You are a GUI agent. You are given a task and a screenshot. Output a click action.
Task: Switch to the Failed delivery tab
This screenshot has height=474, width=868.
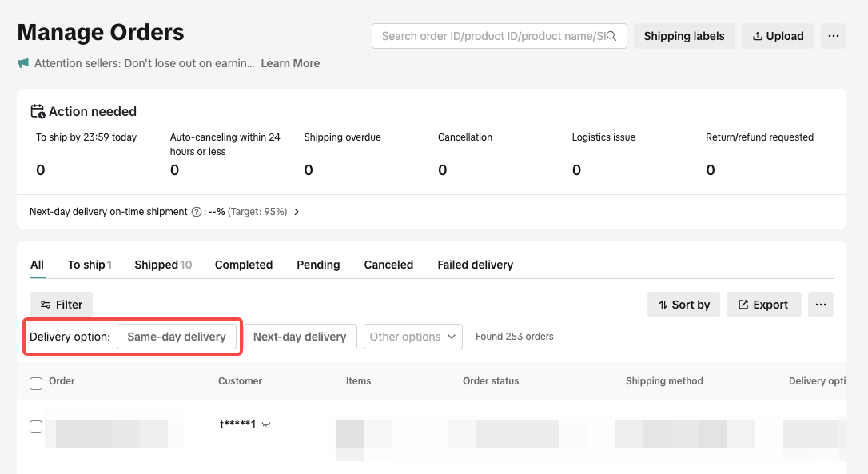click(x=475, y=265)
